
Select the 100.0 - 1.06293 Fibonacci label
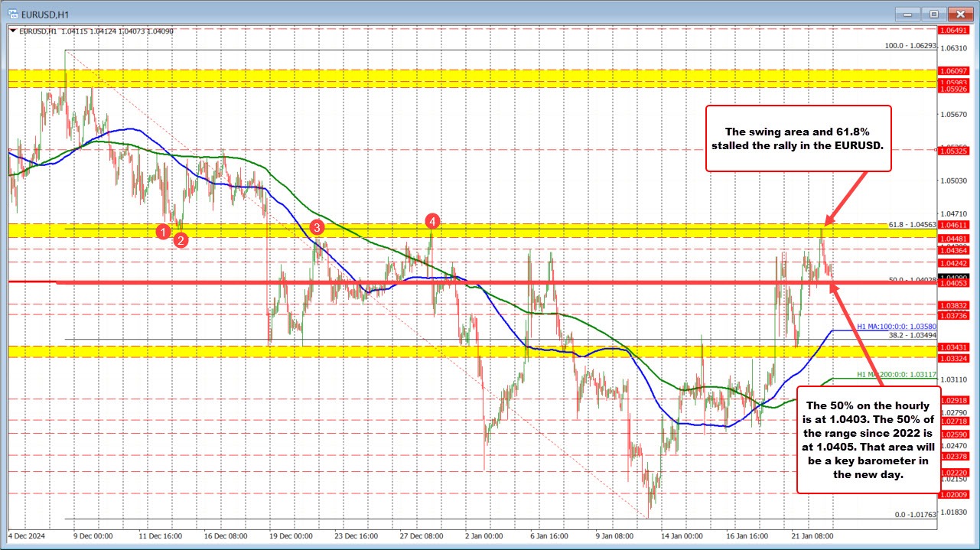click(x=910, y=46)
